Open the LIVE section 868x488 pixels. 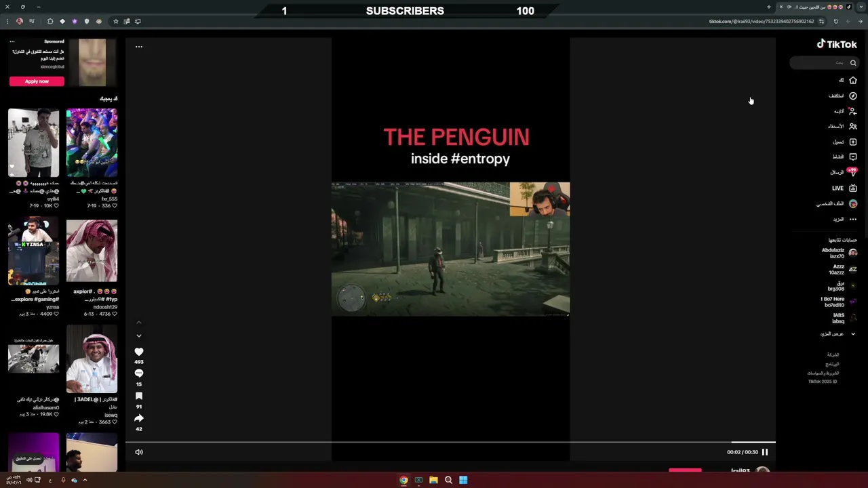coord(845,188)
